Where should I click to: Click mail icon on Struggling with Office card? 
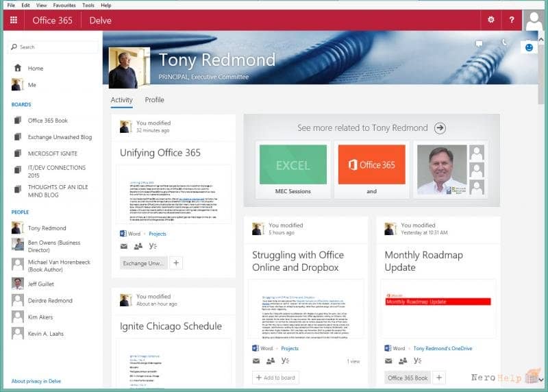pos(256,361)
